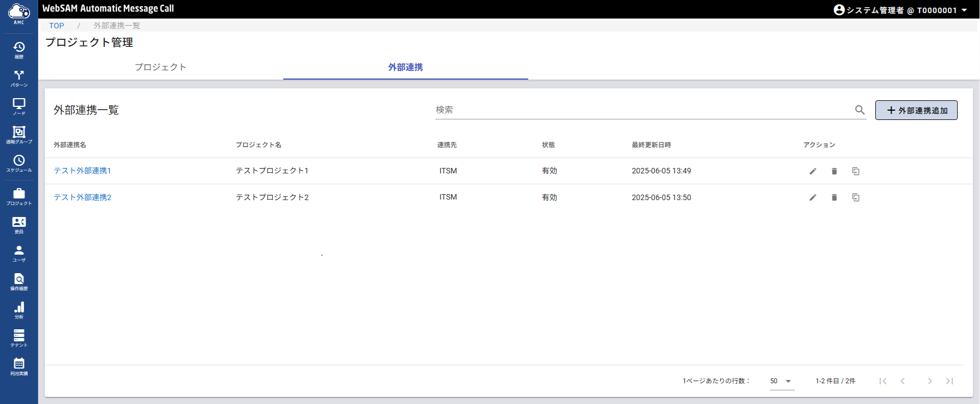Screen dimensions: 980x404
Task: Click the pencil edit icon for テスト外部連携1
Action: [x=812, y=171]
